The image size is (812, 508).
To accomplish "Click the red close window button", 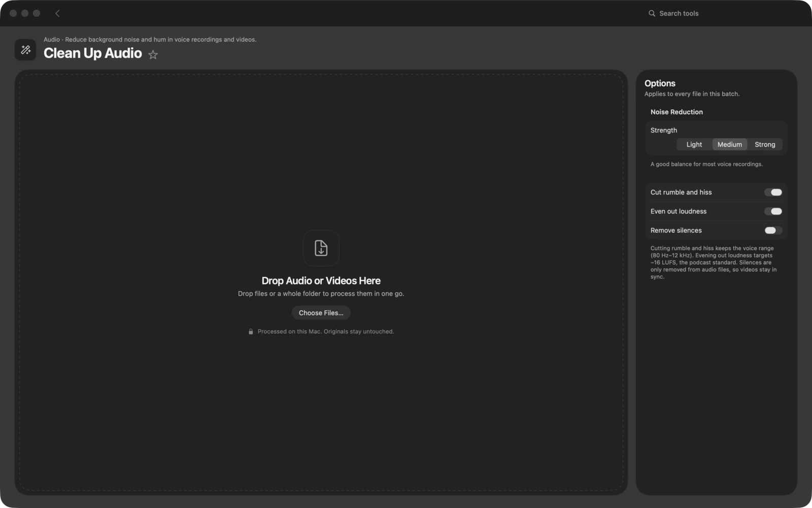I will tap(13, 13).
